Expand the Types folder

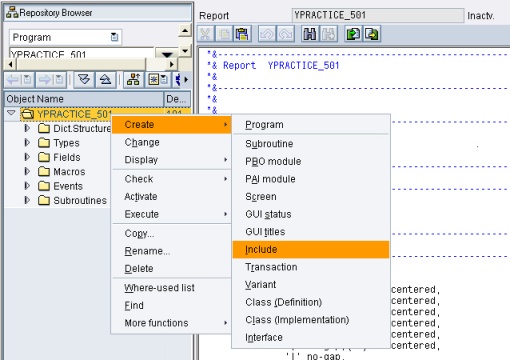click(27, 143)
